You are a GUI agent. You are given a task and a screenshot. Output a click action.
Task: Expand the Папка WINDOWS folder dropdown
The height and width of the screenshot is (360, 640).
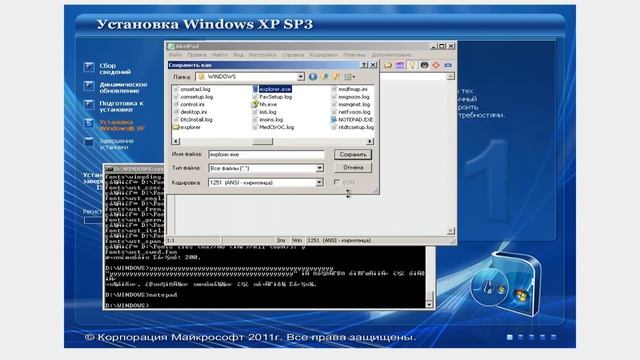300,76
